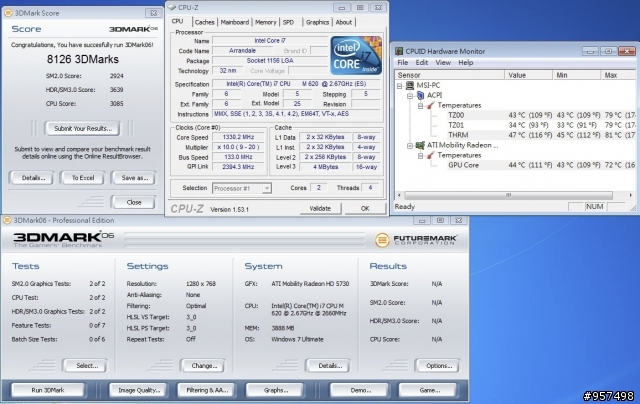640x404 pixels.
Task: Click the Multiplier value x 10.0
Action: (238, 147)
